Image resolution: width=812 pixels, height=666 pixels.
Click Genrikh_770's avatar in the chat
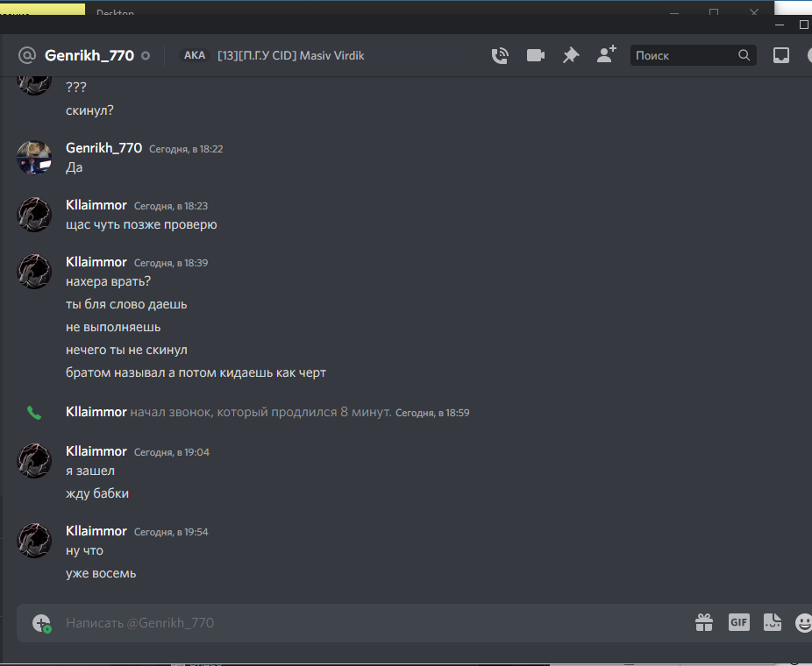pyautogui.click(x=34, y=158)
